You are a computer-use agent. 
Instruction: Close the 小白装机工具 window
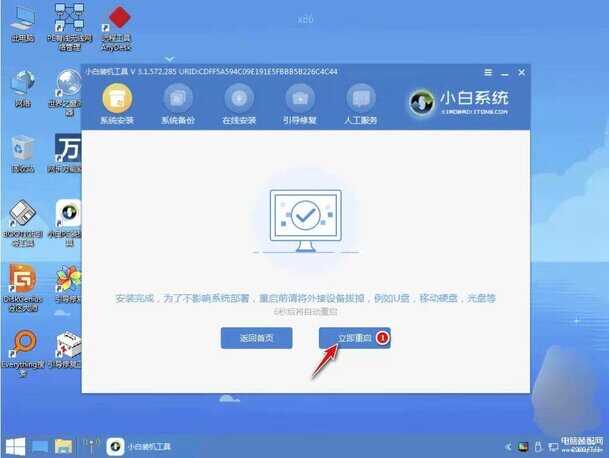(x=522, y=72)
